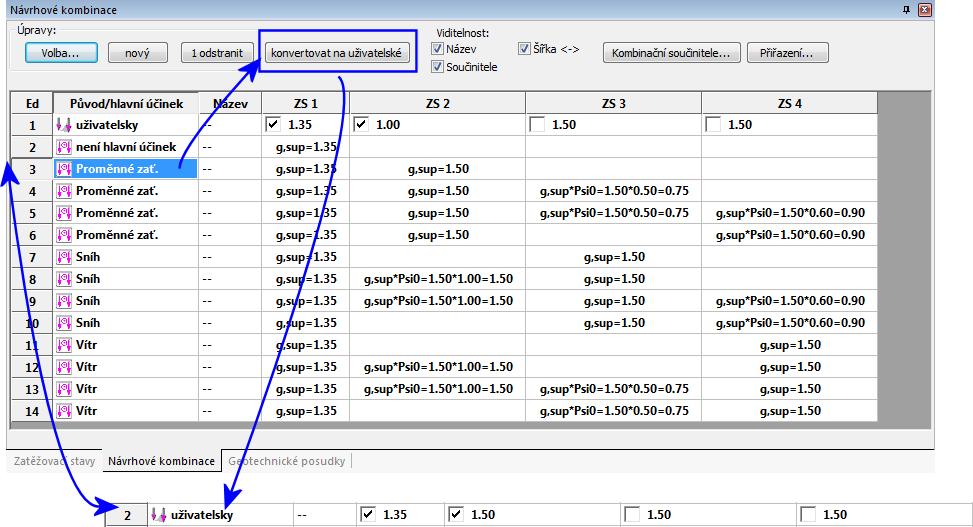Click ZS 2 cell in row 9

coord(437,301)
